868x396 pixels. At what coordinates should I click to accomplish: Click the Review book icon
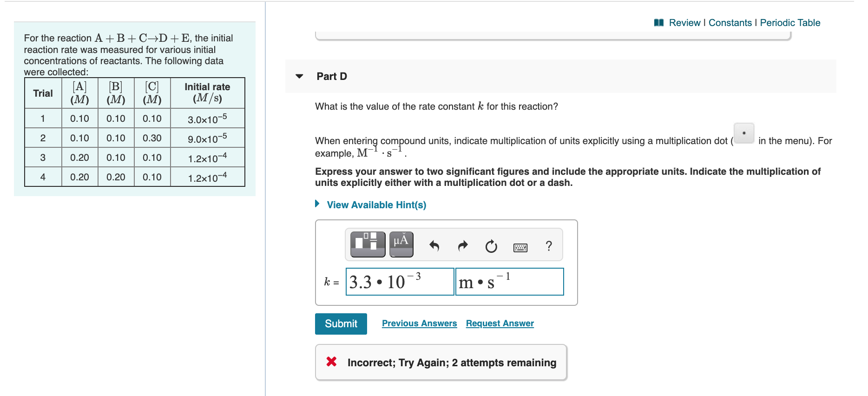pos(659,22)
